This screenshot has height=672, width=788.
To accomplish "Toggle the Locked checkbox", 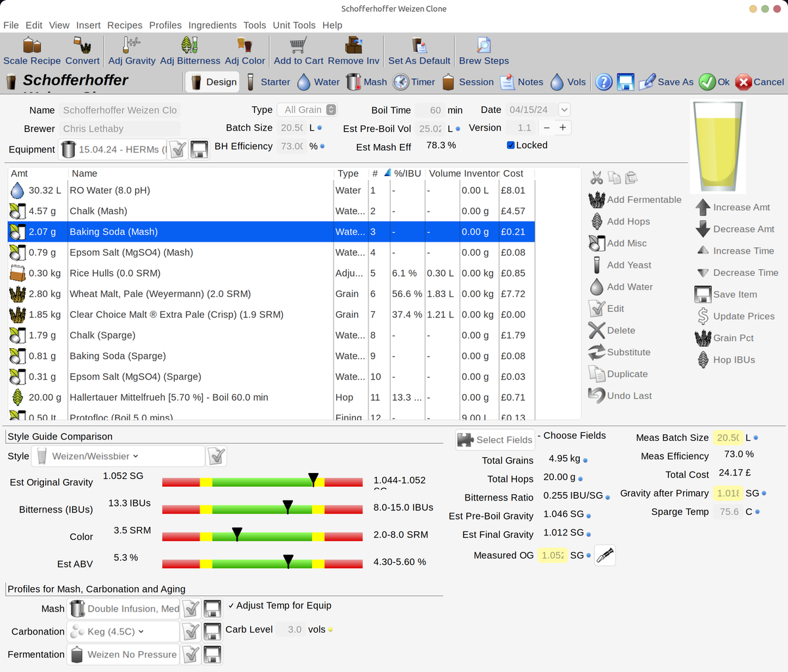I will (511, 145).
